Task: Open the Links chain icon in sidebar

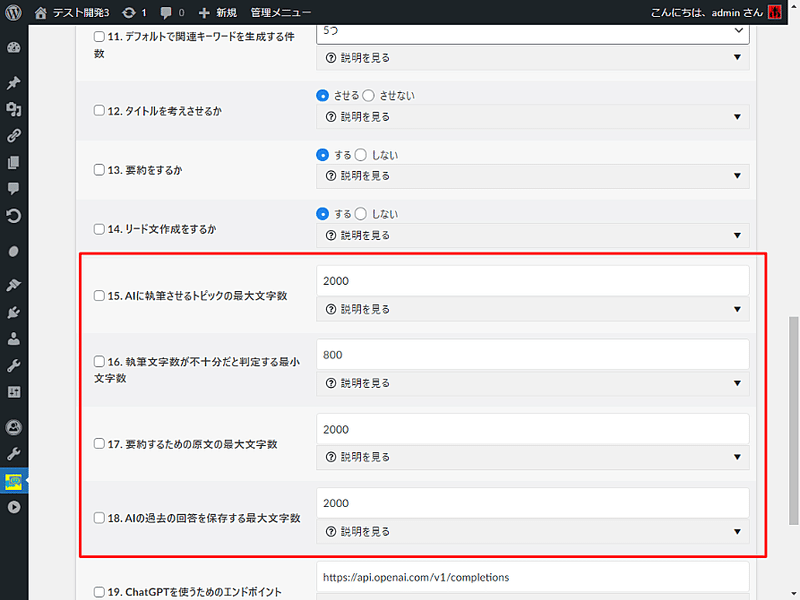Action: click(x=14, y=136)
